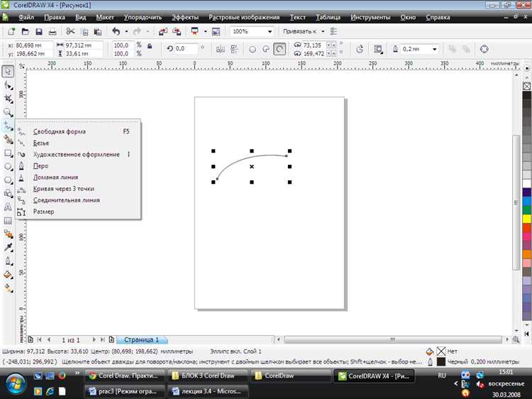The height and width of the screenshot is (399, 532).
Task: Select the Eyedropper tool in toolbox
Action: click(x=8, y=247)
